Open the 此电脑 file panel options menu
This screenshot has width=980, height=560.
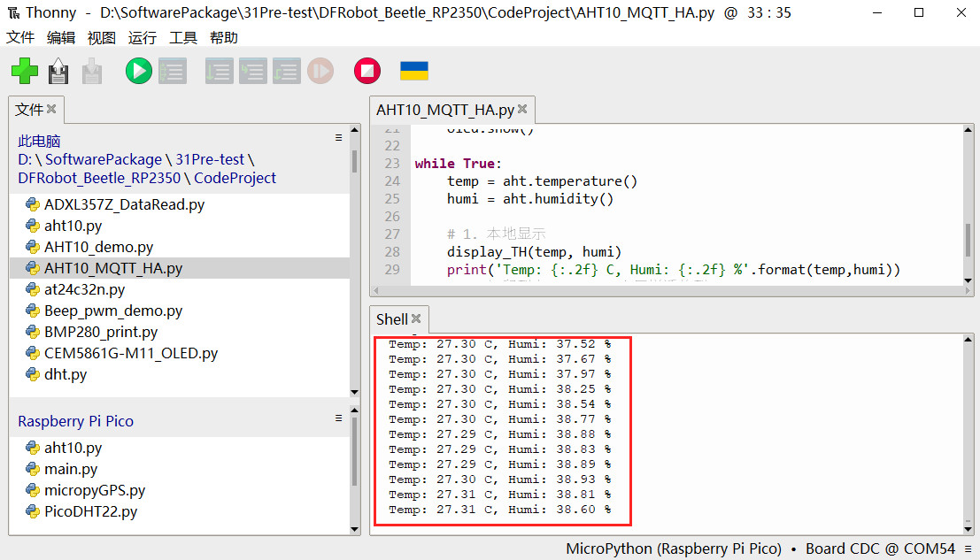click(x=339, y=137)
